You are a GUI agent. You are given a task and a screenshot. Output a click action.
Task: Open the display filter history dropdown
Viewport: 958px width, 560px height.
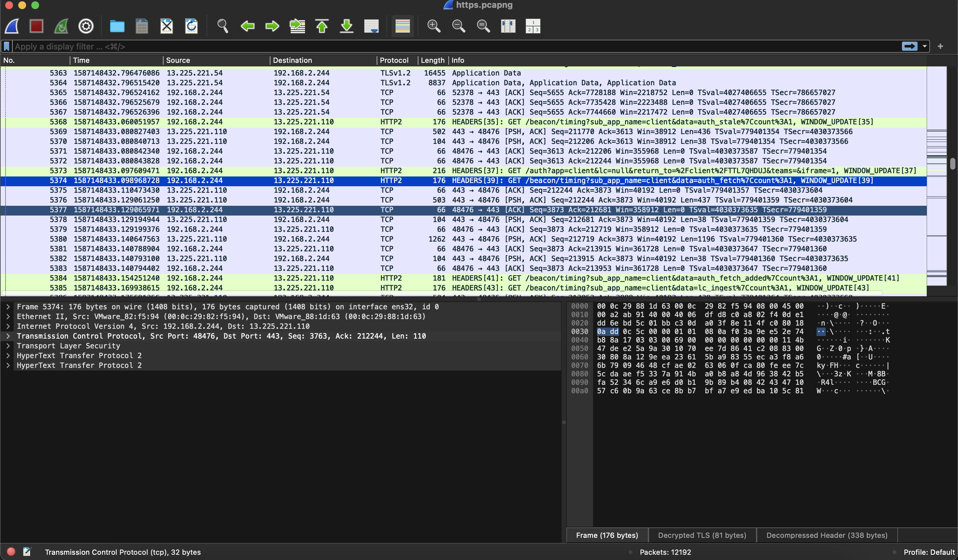click(x=924, y=46)
